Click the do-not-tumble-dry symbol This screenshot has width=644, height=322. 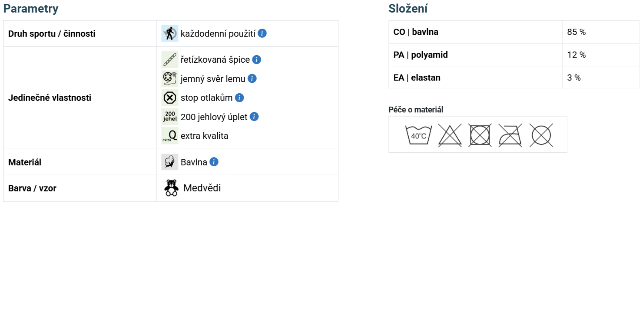click(480, 135)
